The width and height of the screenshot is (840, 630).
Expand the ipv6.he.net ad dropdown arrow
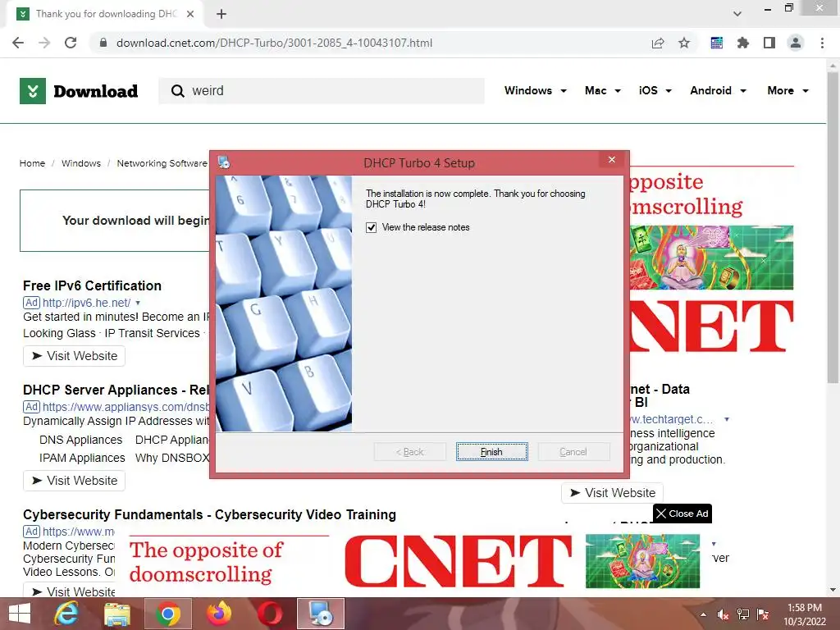[138, 303]
